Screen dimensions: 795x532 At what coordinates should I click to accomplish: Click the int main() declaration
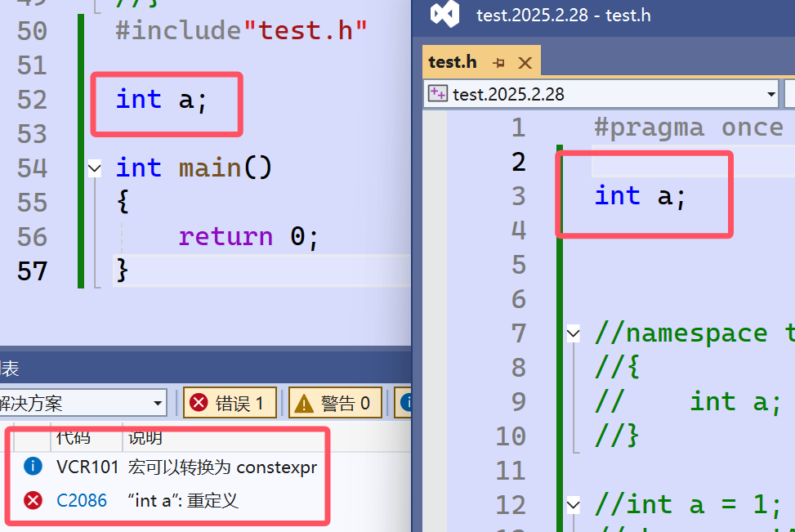(x=194, y=168)
